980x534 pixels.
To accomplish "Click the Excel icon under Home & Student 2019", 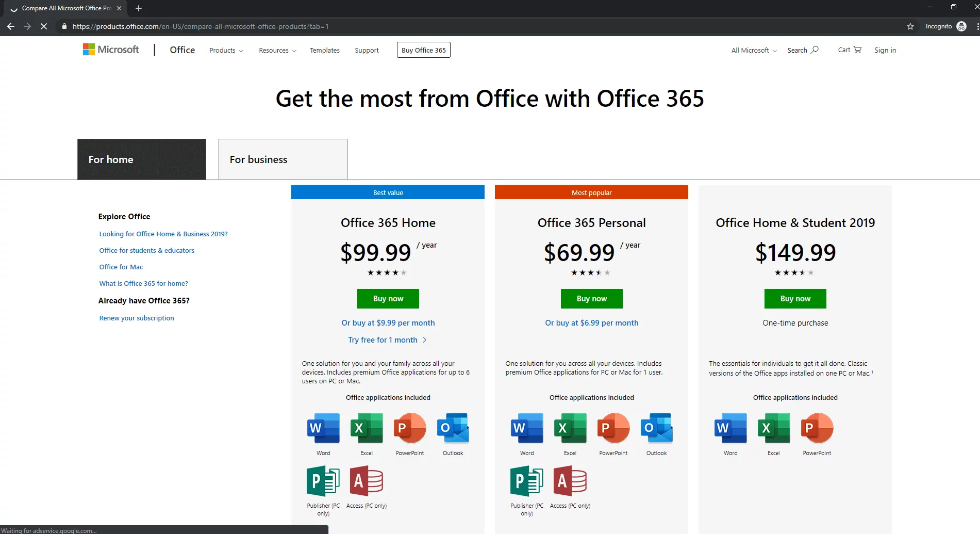I will [774, 428].
